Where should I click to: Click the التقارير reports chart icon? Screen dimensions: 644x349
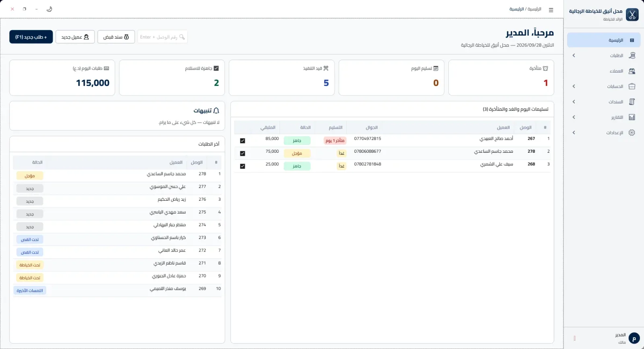(x=632, y=117)
